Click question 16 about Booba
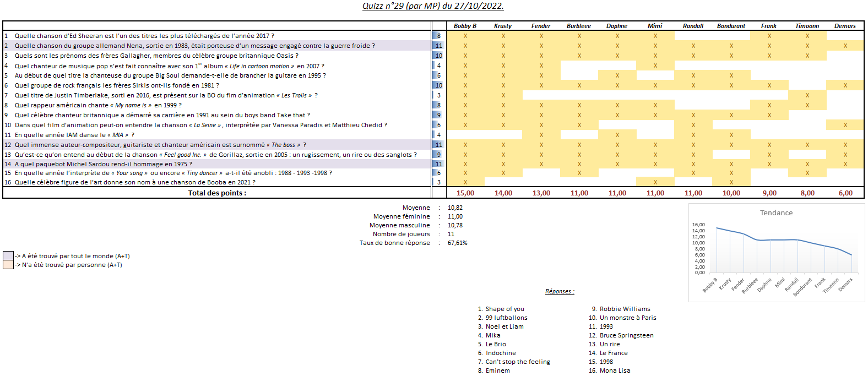The width and height of the screenshot is (868, 376). click(x=135, y=182)
